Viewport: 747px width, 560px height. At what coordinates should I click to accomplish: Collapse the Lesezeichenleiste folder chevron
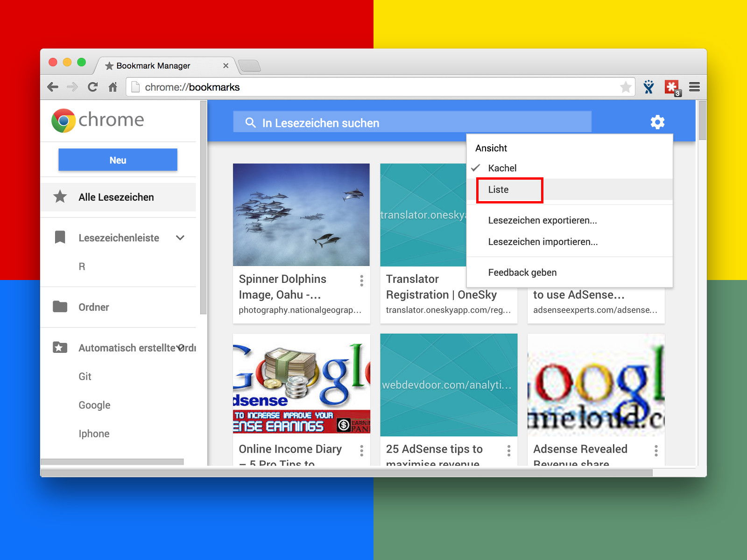point(180,238)
